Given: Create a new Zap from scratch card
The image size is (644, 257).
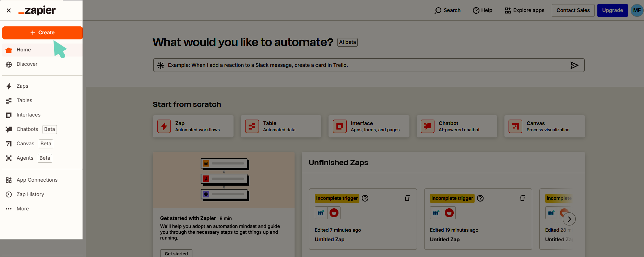Looking at the screenshot, I should (193, 126).
